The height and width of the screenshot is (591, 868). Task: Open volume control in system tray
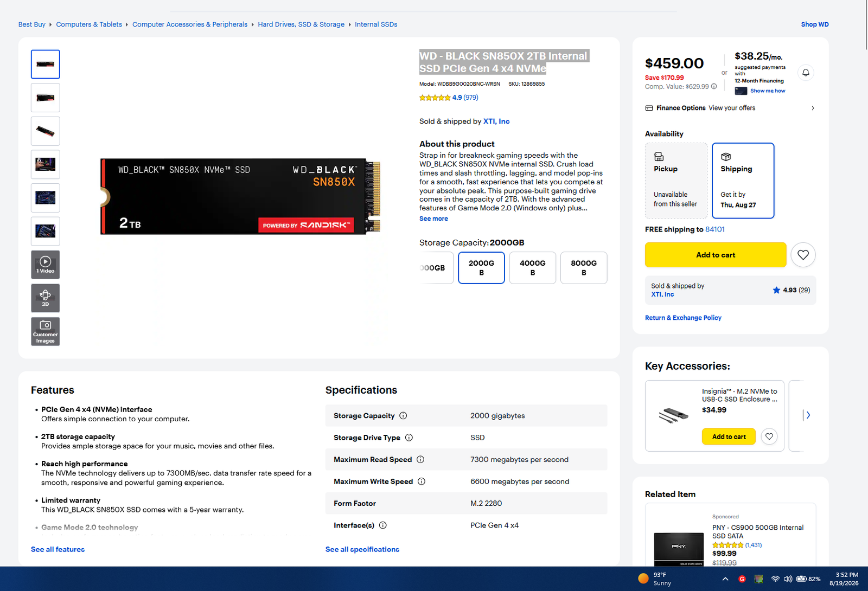pyautogui.click(x=788, y=579)
